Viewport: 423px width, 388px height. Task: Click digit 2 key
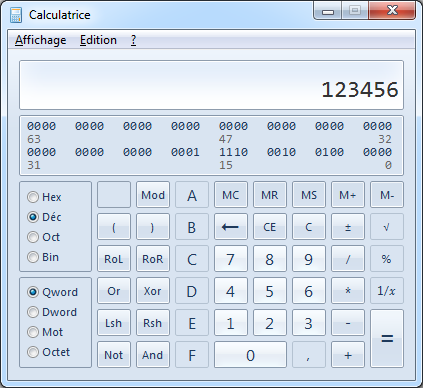pyautogui.click(x=270, y=323)
